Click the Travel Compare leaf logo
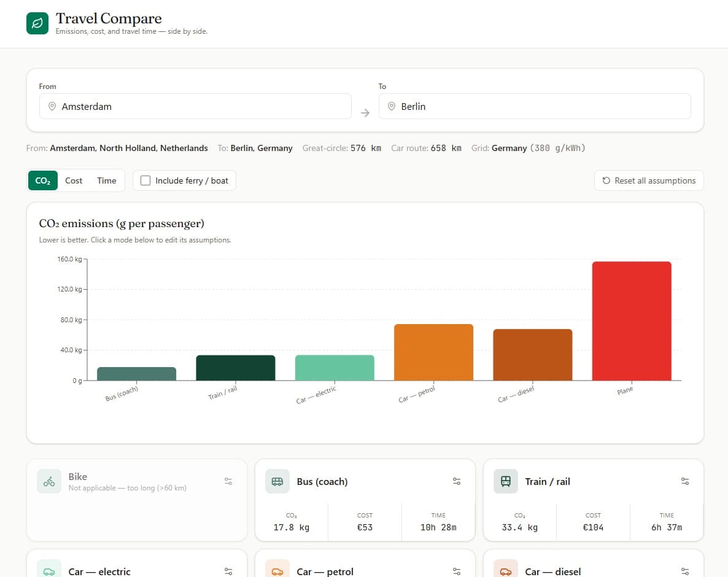 coord(37,23)
